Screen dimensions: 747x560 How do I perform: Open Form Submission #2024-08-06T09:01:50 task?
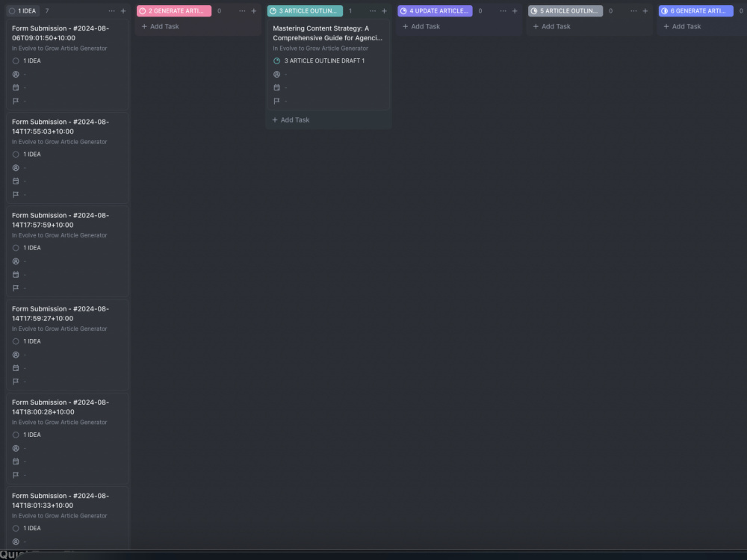pyautogui.click(x=61, y=34)
